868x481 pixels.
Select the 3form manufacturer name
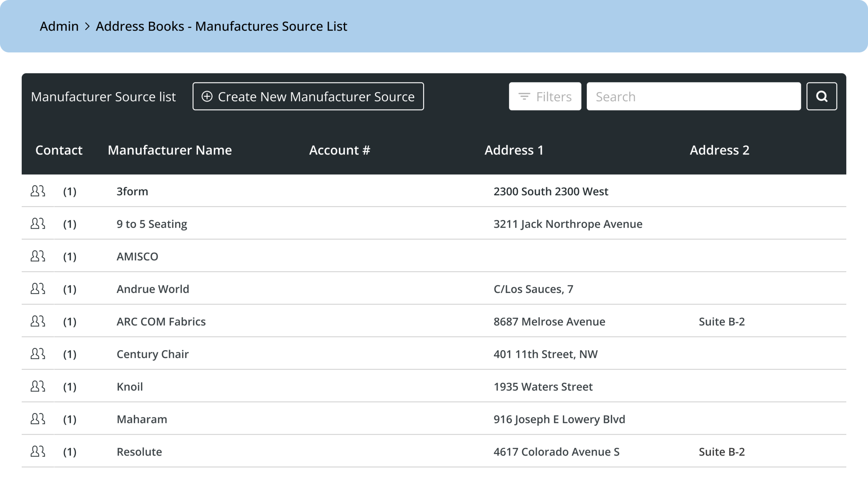pyautogui.click(x=132, y=192)
